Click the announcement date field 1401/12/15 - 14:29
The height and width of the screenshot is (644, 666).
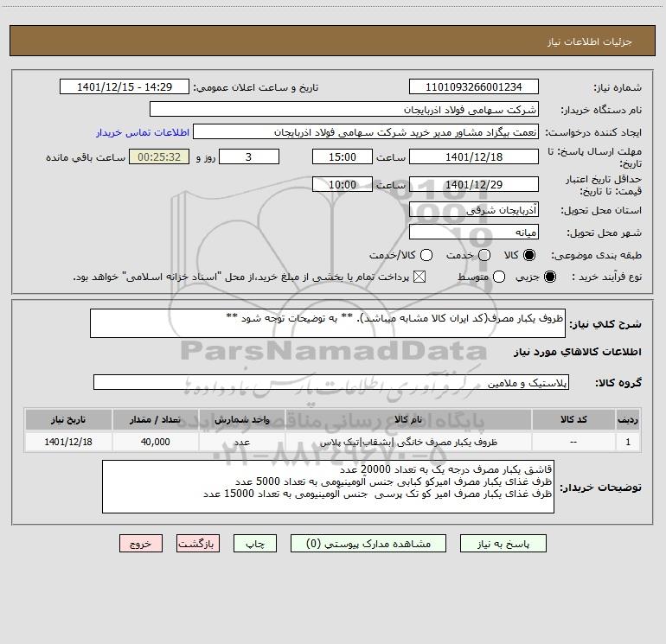click(x=125, y=87)
